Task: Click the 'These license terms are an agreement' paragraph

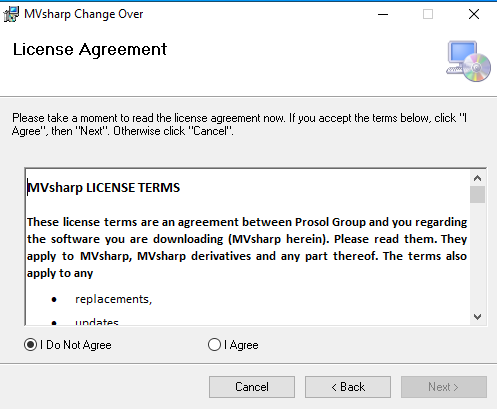Action: [247, 247]
